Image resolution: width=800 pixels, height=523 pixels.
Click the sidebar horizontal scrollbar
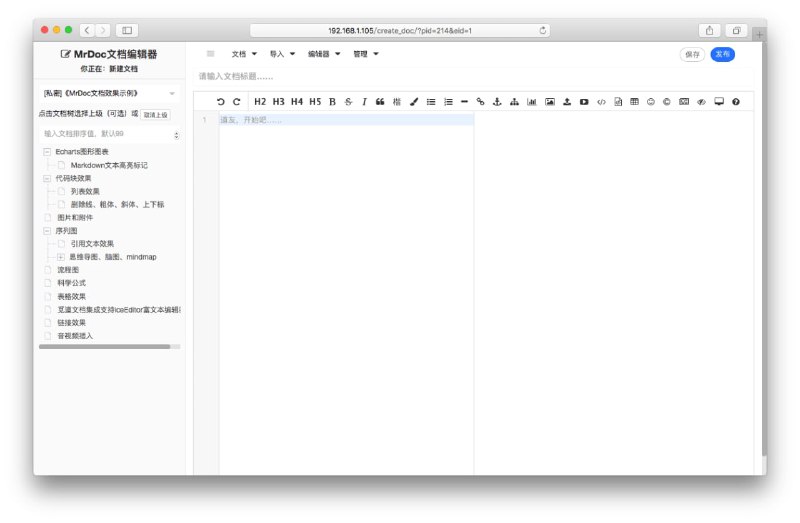(105, 347)
